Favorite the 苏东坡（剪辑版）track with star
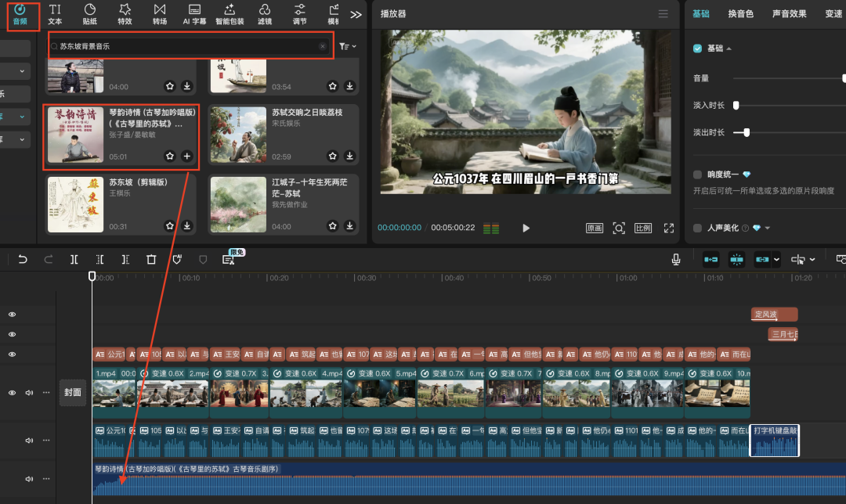The image size is (846, 504). [170, 225]
